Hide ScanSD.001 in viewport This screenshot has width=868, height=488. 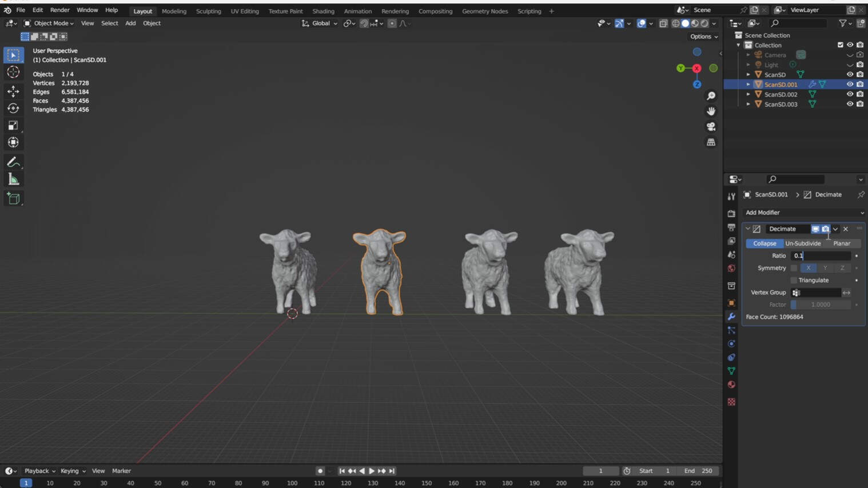coord(850,85)
